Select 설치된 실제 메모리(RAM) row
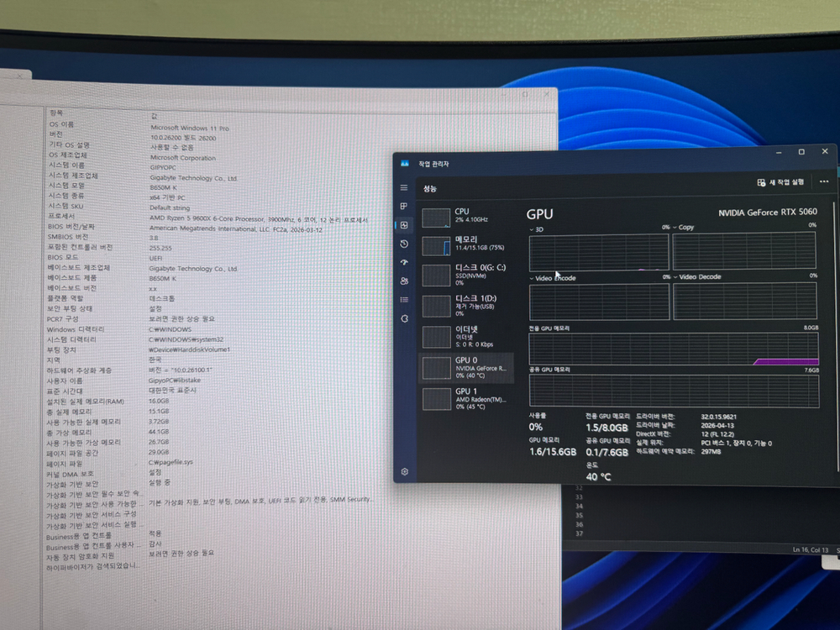This screenshot has width=840, height=630. [x=300, y=402]
